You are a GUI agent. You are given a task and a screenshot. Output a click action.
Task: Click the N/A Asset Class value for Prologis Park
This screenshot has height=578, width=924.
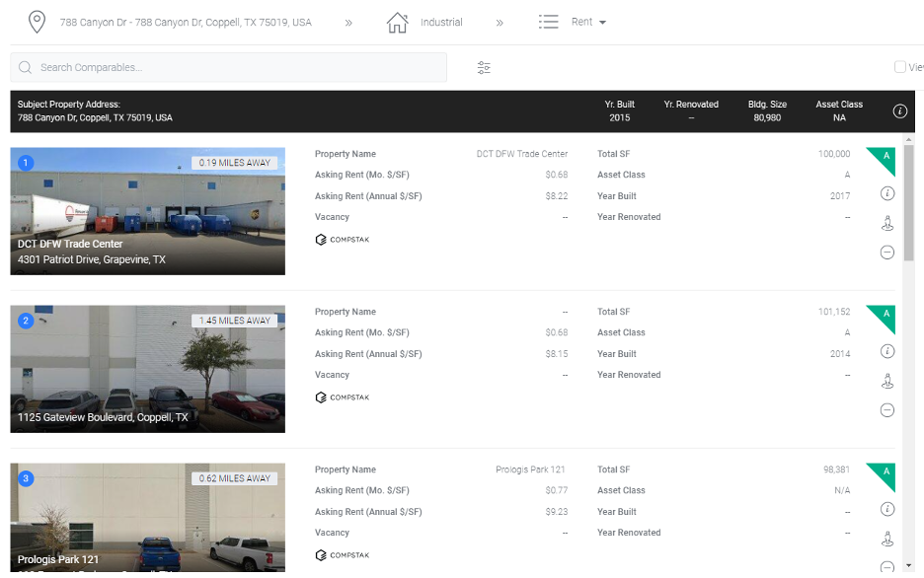click(x=842, y=490)
